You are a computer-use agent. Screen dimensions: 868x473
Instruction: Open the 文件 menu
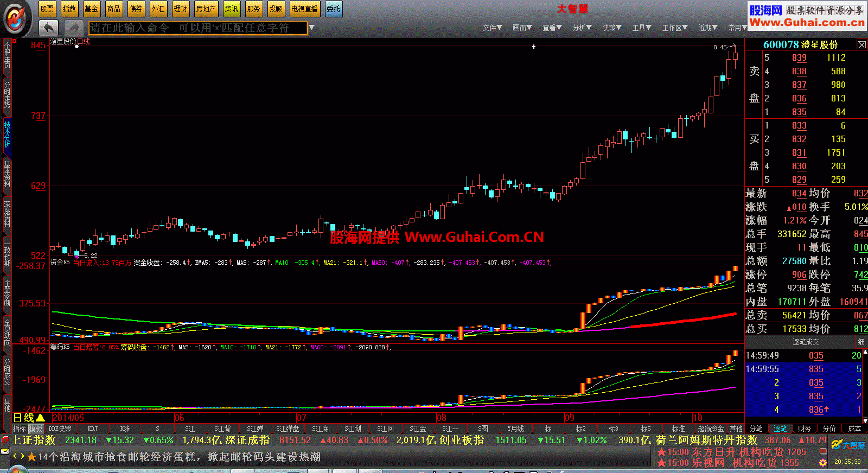(x=493, y=28)
